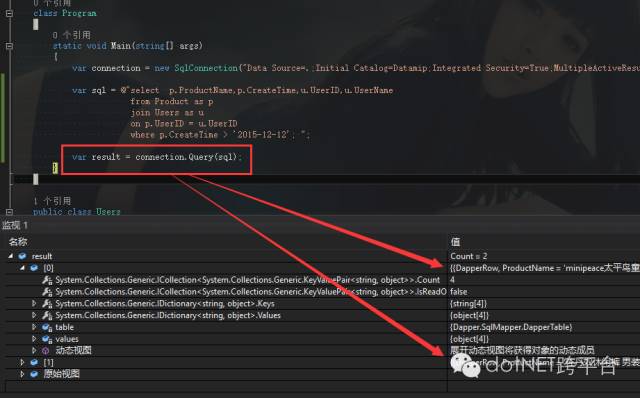Click the {object[4]} value in Values row
Screen dimensions: 640x398
pyautogui.click(x=469, y=315)
